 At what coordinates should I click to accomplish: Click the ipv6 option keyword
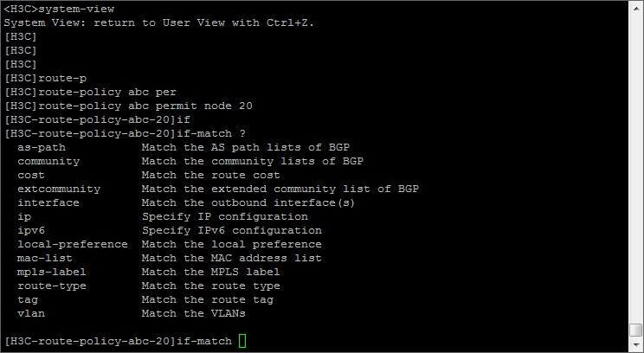[31, 230]
